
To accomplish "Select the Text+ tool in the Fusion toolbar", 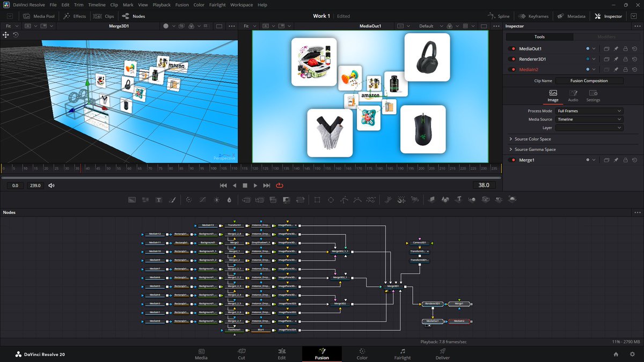I will (159, 200).
